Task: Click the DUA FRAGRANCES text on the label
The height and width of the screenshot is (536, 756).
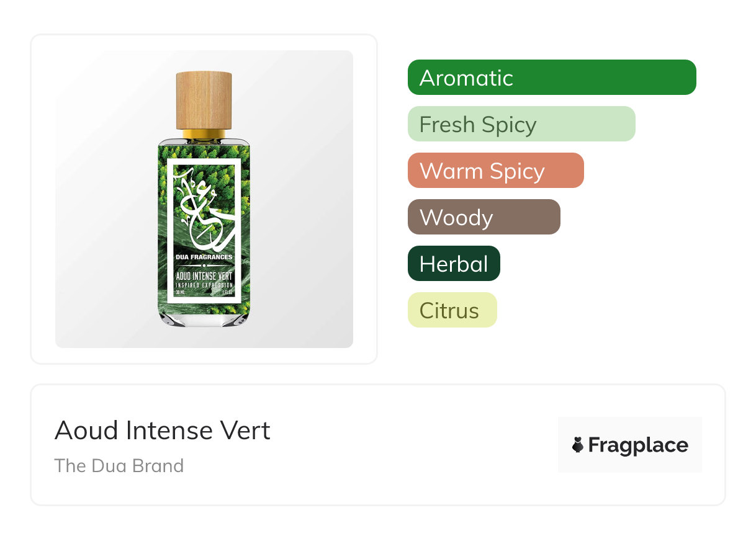Action: coord(204,257)
